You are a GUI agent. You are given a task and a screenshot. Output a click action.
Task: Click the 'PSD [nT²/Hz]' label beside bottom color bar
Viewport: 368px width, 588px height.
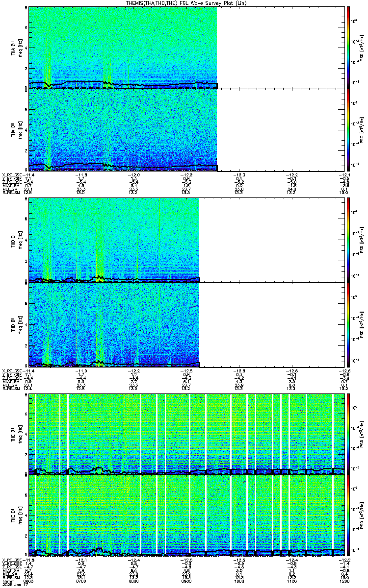tap(362, 516)
